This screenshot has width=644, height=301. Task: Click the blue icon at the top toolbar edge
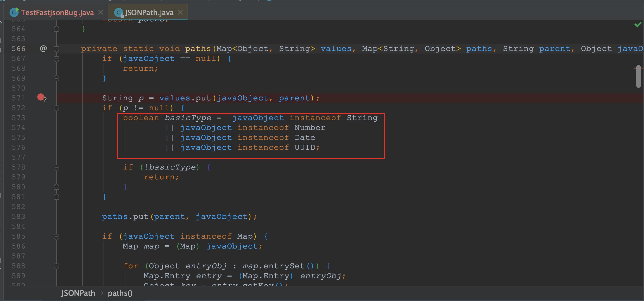click(269, 1)
